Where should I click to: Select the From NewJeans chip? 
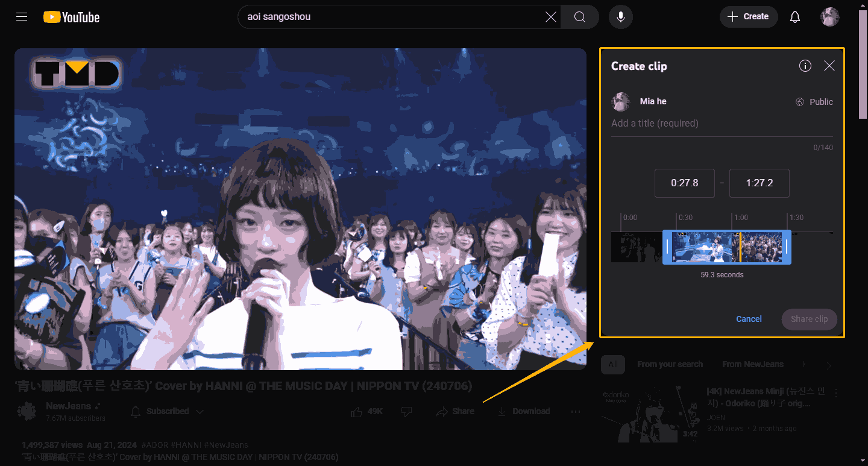pos(753,364)
